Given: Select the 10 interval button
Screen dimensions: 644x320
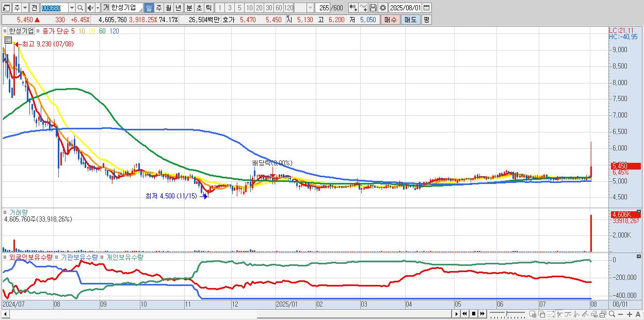Looking at the screenshot, I should click(x=249, y=8).
